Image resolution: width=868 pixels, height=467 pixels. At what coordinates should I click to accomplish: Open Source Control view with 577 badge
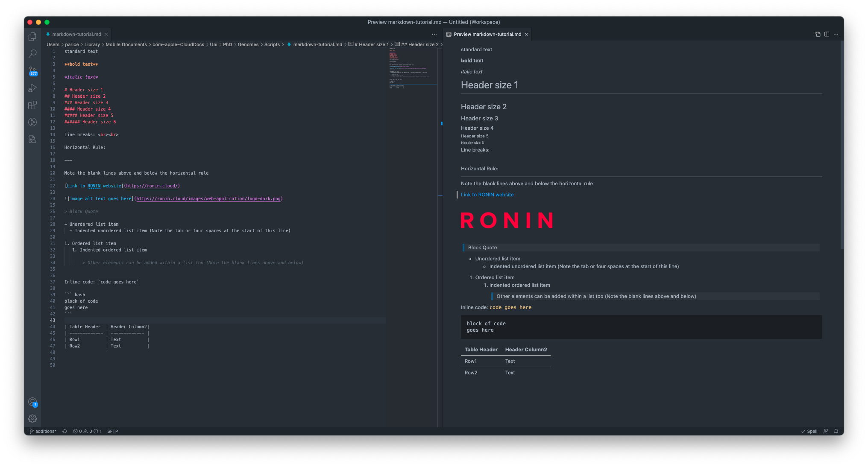pos(32,71)
